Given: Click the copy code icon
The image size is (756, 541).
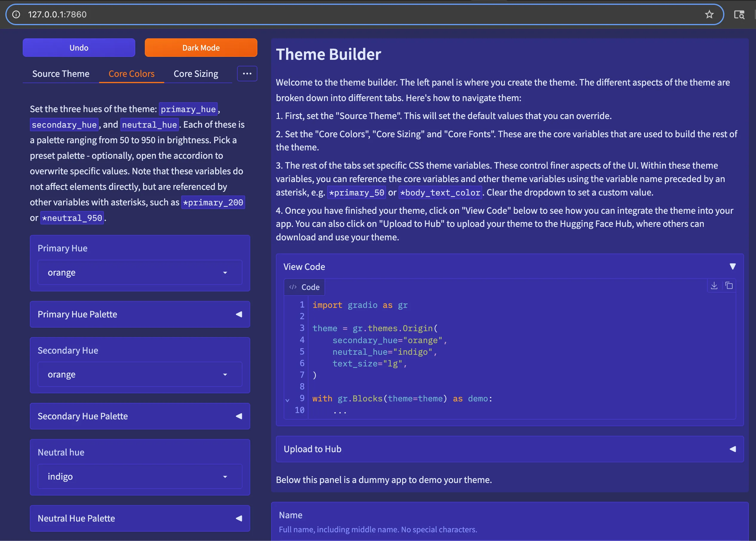Looking at the screenshot, I should point(729,286).
